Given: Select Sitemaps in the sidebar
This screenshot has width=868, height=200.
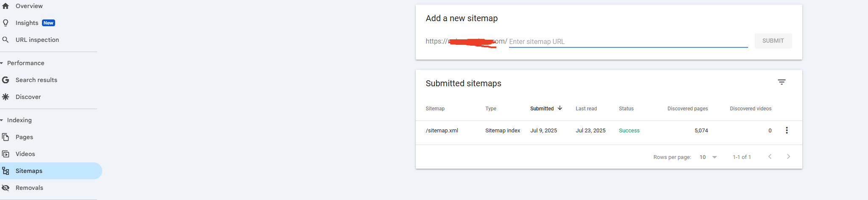Looking at the screenshot, I should pos(51,171).
